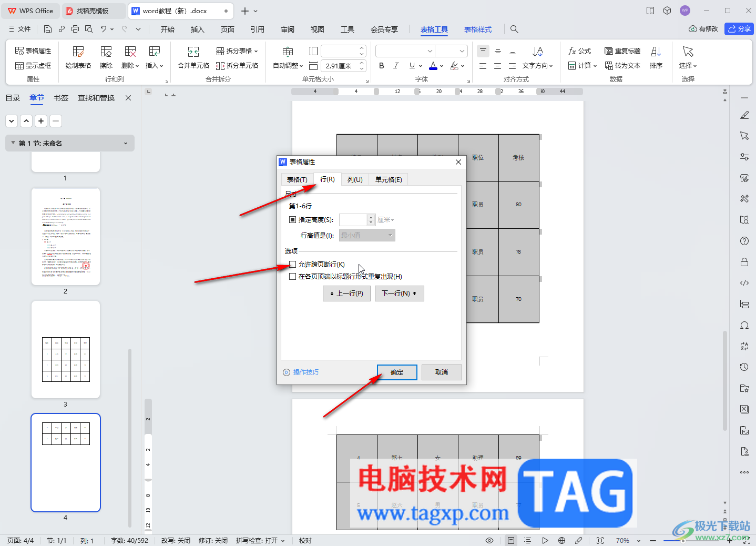Screen dimensions: 756x546
Task: Click 确定 to confirm table properties
Action: coord(397,372)
